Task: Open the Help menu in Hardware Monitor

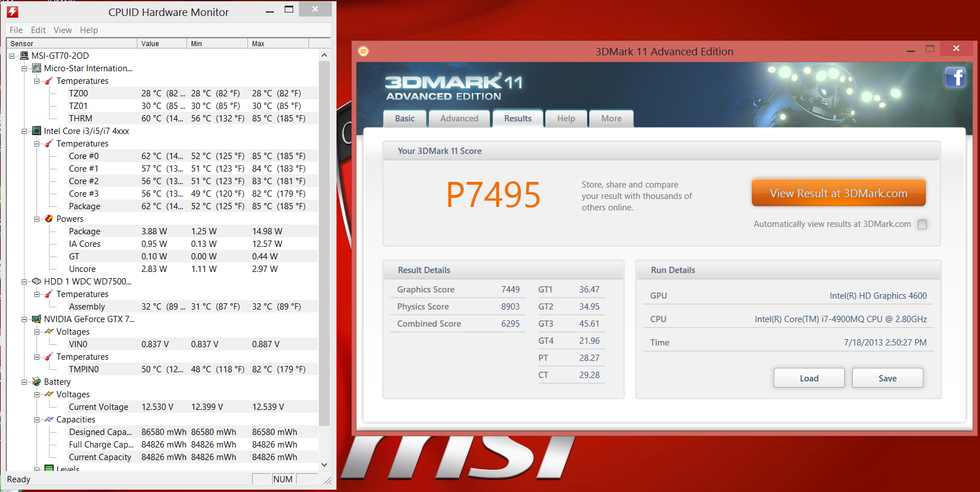Action: pos(89,30)
